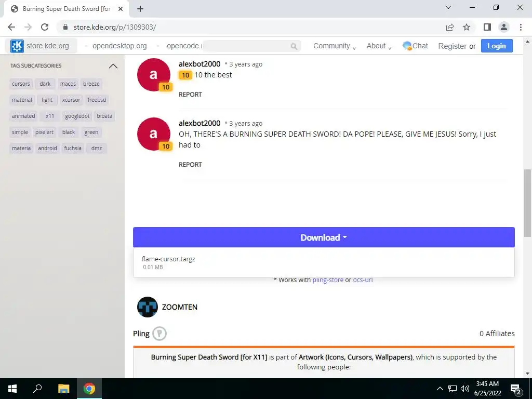This screenshot has width=532, height=399.
Task: Click alexbot2000 avatar on the 'BURNING SUPER' comment
Action: [154, 134]
